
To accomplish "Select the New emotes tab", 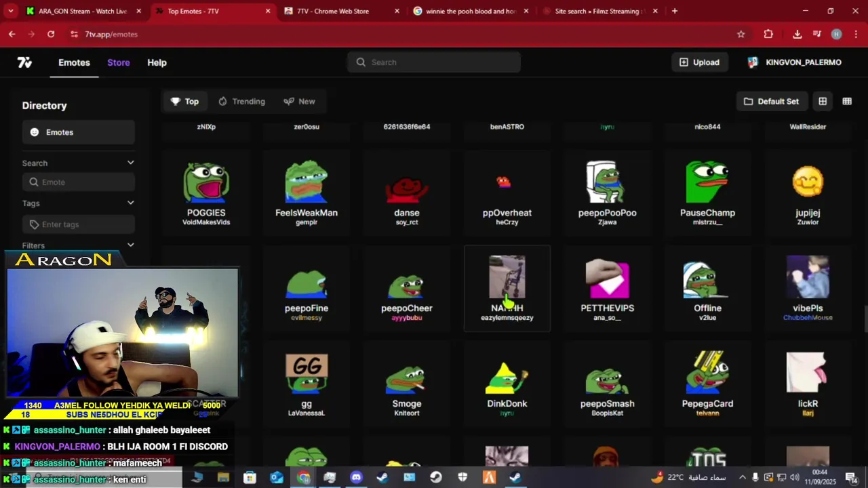I will 299,101.
